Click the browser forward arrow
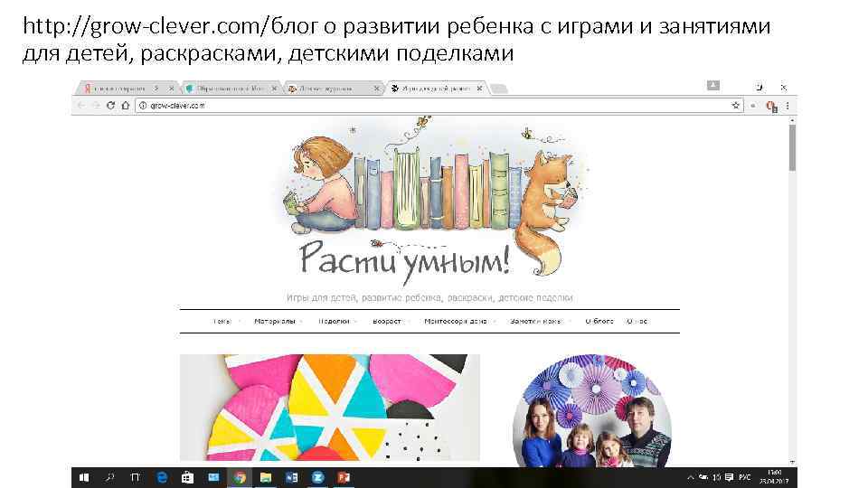Viewport: 868px width, 488px height. point(96,105)
